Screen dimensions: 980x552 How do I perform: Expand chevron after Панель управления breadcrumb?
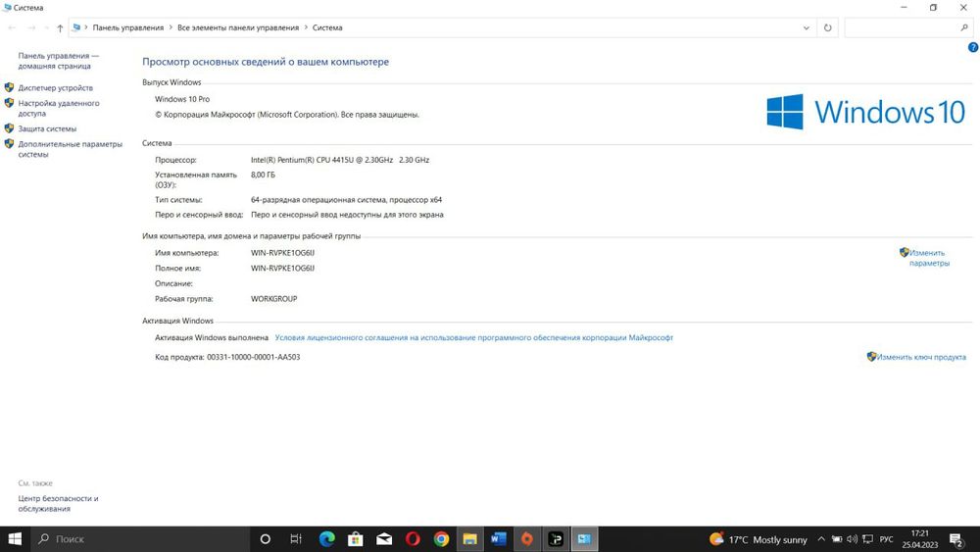click(171, 27)
